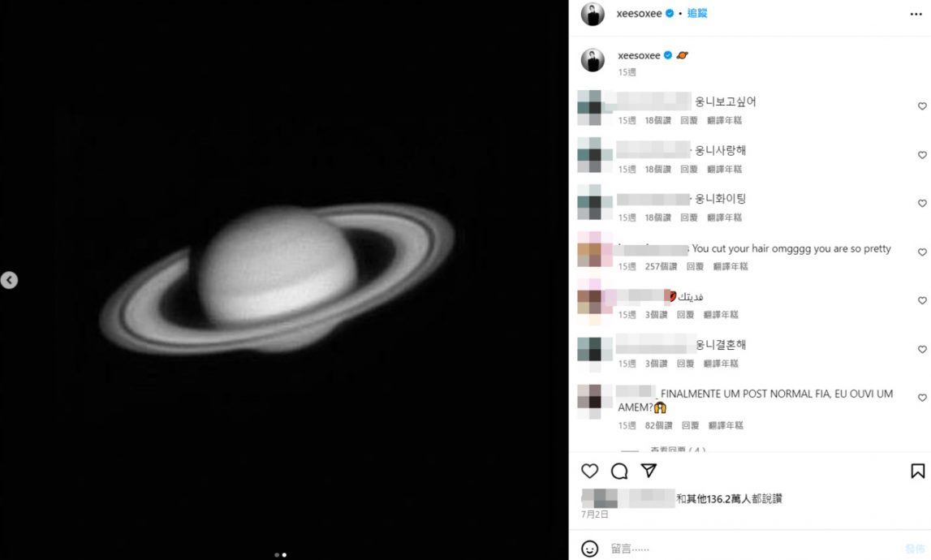Viewport: 931px width, 560px height.
Task: Open the comment bubble icon
Action: (x=619, y=471)
